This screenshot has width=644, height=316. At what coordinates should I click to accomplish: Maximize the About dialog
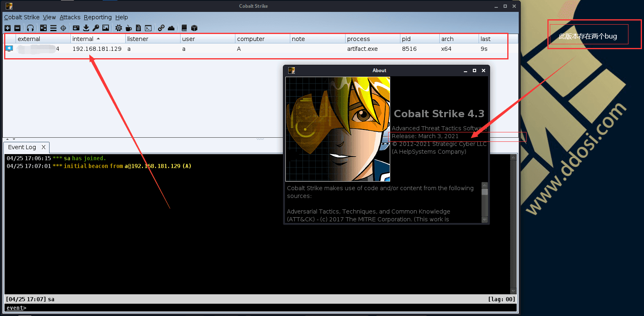pyautogui.click(x=475, y=70)
